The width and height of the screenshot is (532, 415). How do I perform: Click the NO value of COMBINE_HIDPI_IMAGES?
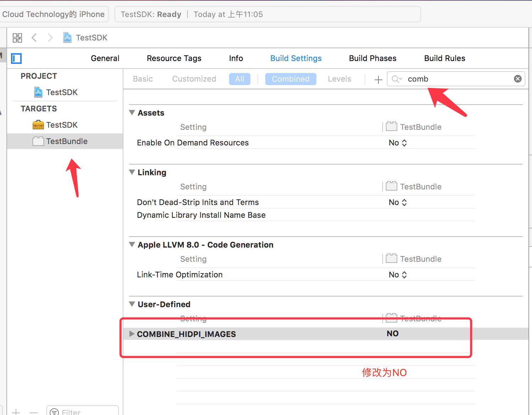click(x=393, y=333)
